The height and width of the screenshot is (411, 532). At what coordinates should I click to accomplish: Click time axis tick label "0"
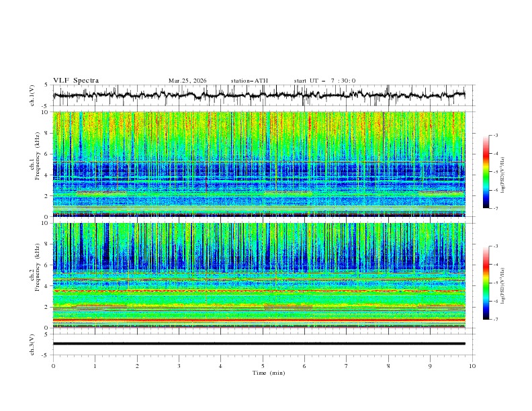(x=53, y=366)
